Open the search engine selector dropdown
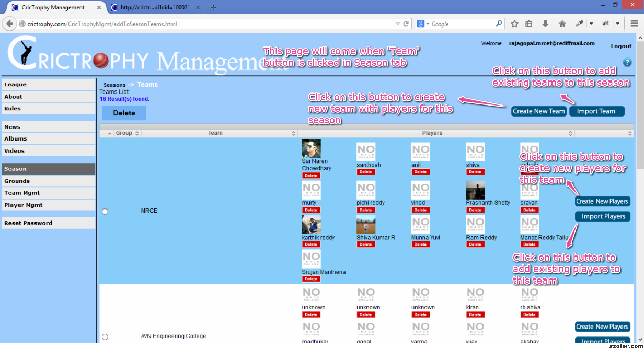 coord(423,24)
